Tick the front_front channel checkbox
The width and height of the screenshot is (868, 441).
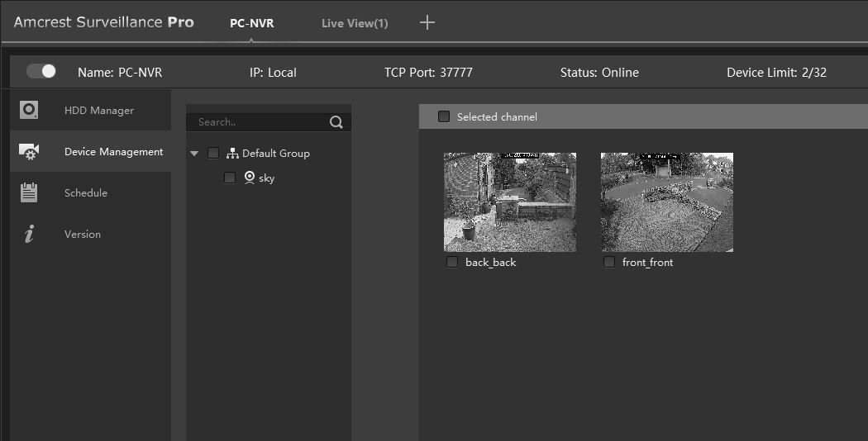point(609,263)
